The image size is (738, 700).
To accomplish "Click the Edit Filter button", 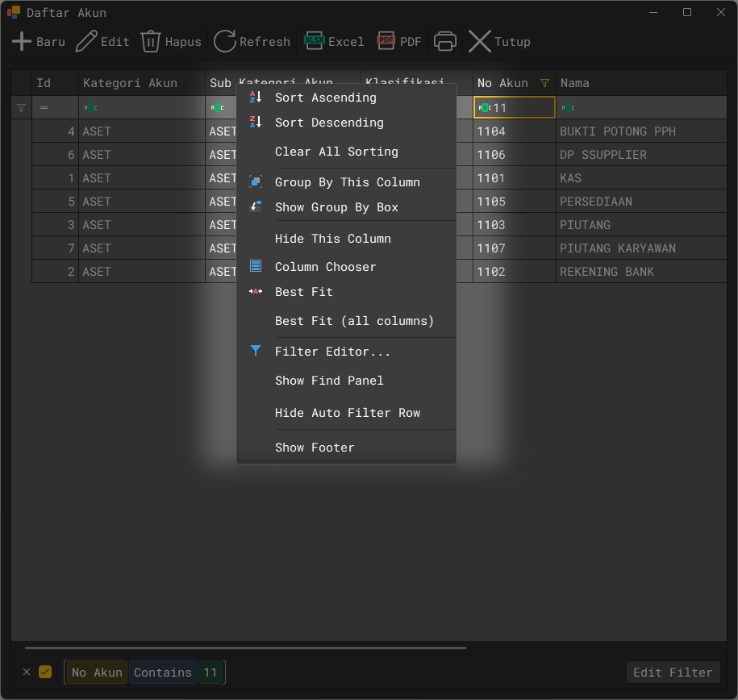I will (x=673, y=672).
